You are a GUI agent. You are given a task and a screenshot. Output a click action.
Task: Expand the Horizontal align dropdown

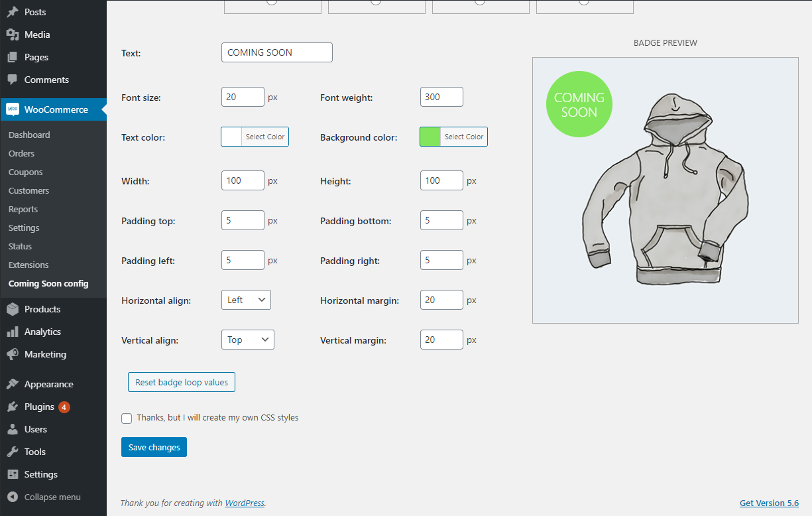[246, 300]
